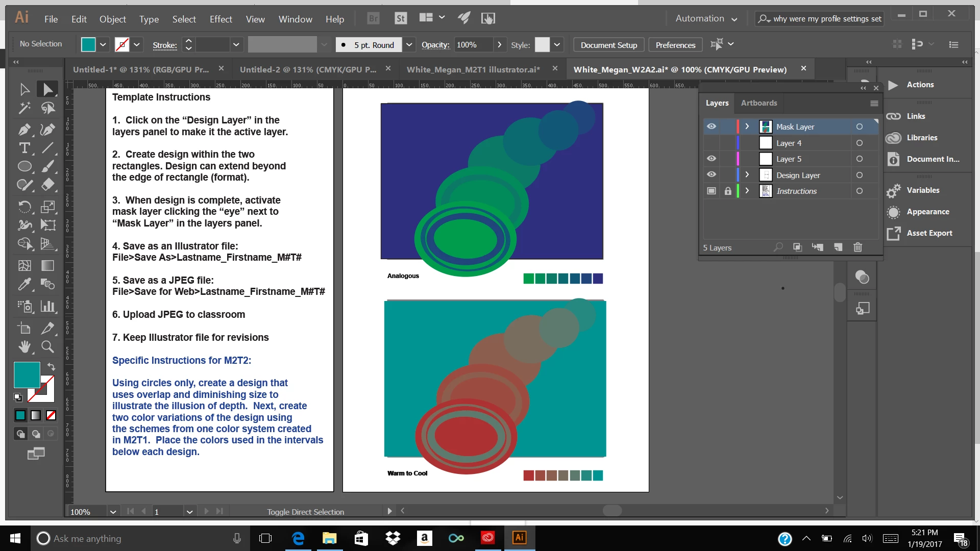The height and width of the screenshot is (551, 980).
Task: Select the Pen tool
Action: point(24,130)
